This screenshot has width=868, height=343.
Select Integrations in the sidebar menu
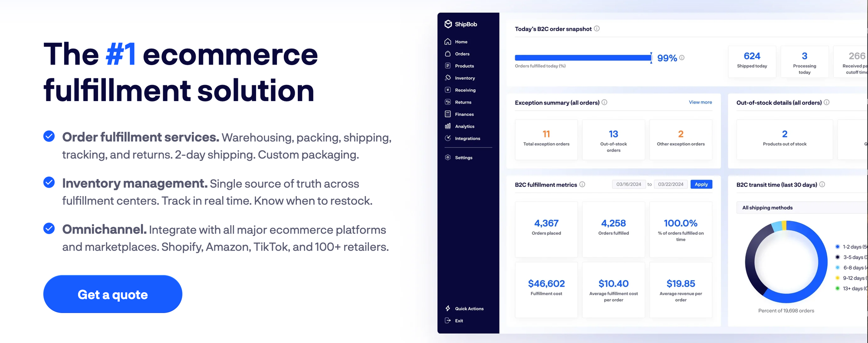click(x=468, y=138)
